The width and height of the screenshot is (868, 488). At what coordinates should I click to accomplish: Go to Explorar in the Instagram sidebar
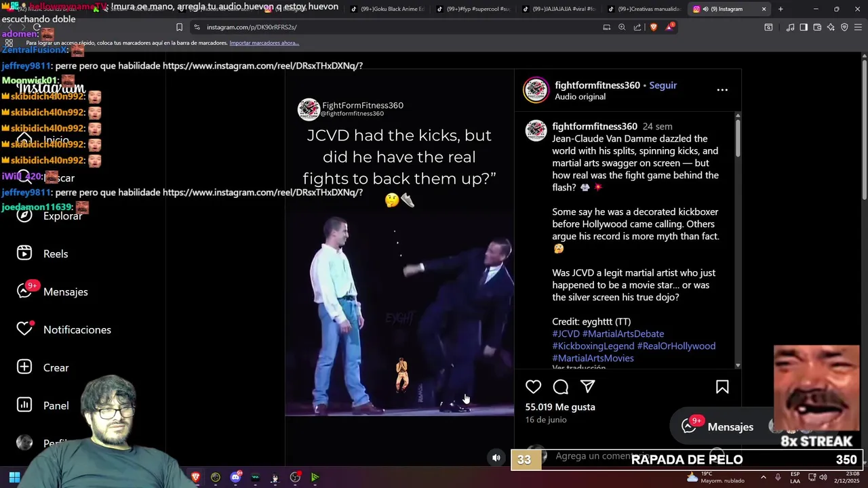tap(62, 216)
